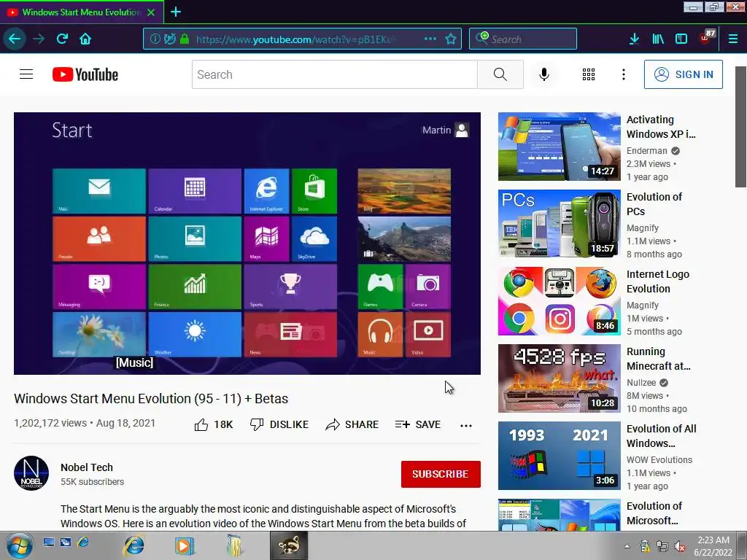Viewport: 747px width, 560px height.
Task: Reload the page with the refresh icon
Action: [62, 39]
